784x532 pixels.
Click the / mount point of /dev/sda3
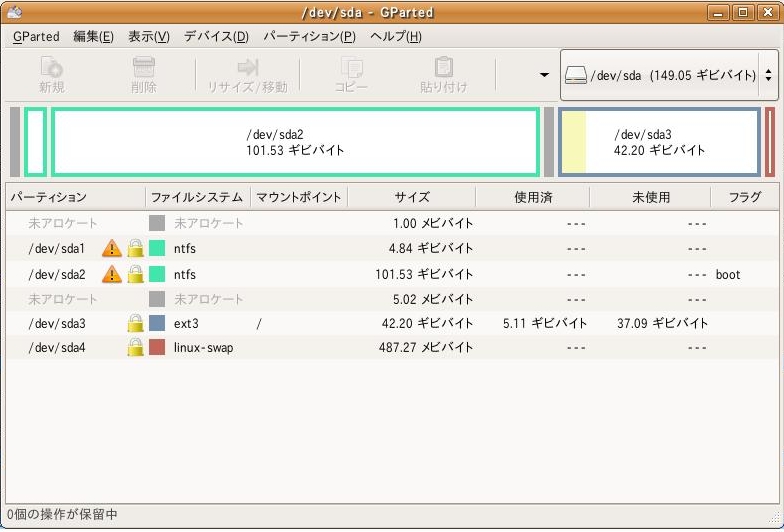[258, 324]
